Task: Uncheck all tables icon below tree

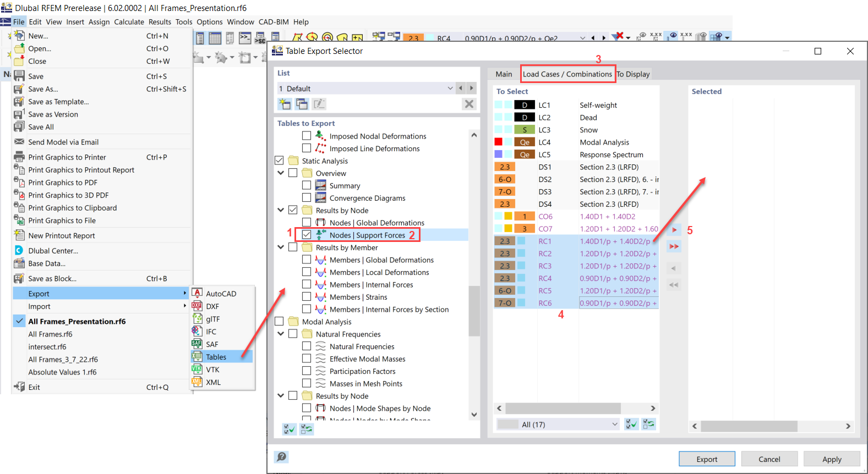Action: [307, 429]
